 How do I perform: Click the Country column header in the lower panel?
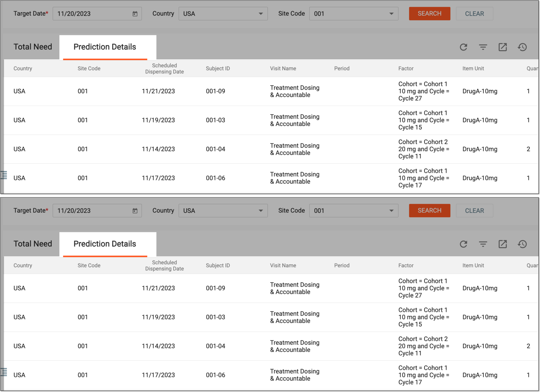click(x=23, y=265)
